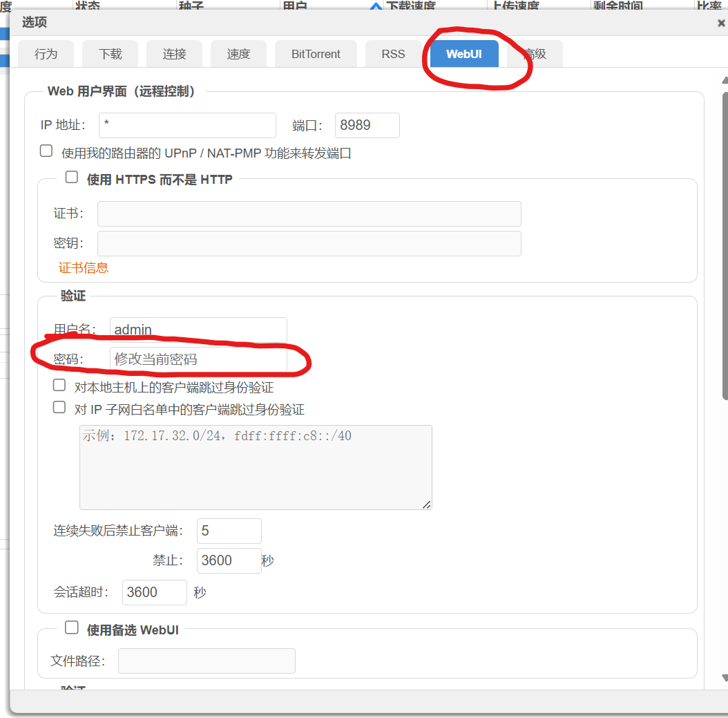Focus the 用户名 field containing admin
Screen dimensions: 728x718
pos(198,330)
